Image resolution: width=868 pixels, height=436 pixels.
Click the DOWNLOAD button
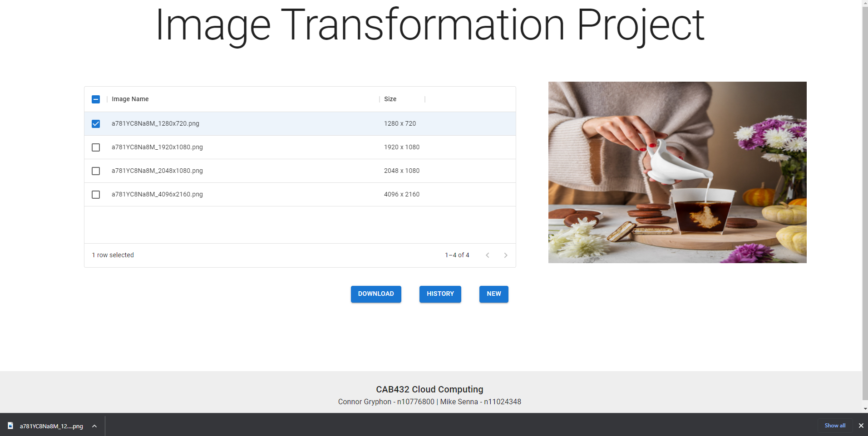[376, 294]
